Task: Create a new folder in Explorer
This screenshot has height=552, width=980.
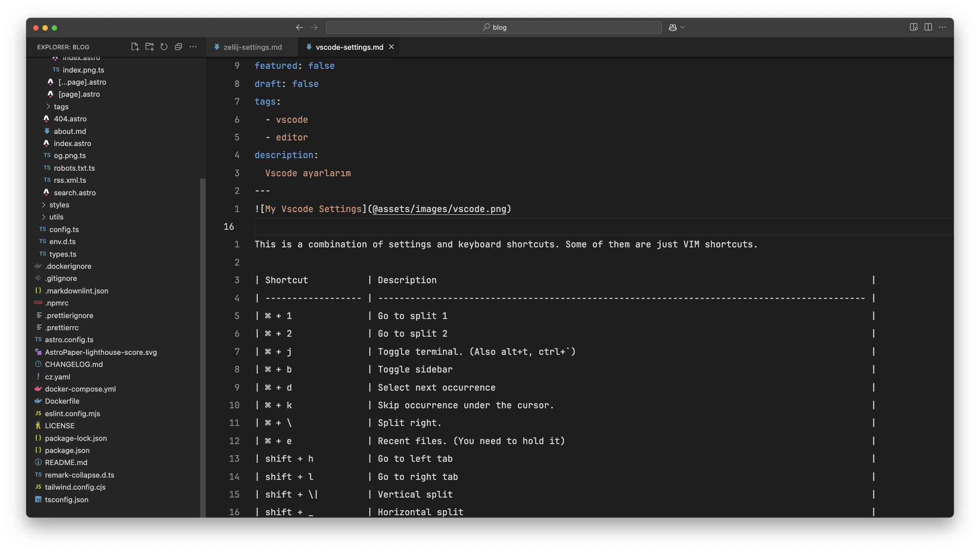Action: pyautogui.click(x=149, y=47)
